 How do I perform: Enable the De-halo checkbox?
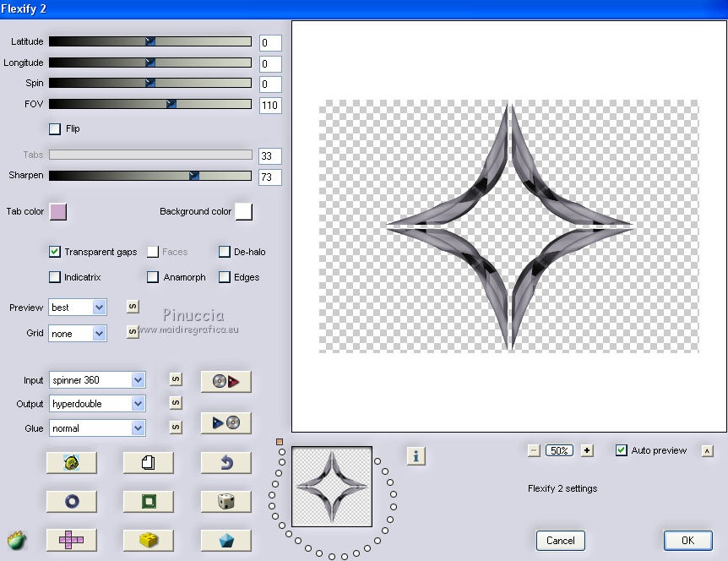(x=225, y=252)
